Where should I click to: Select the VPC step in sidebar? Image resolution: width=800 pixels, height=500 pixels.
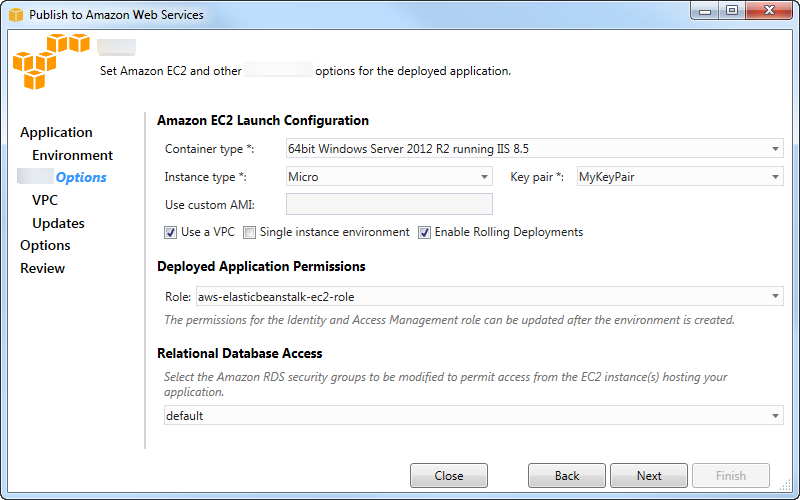pos(45,200)
